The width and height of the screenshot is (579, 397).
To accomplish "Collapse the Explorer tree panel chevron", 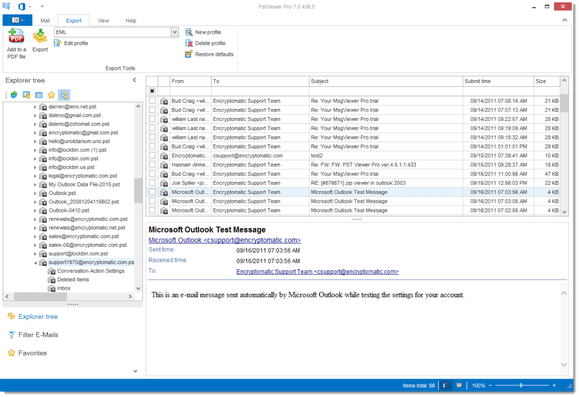I will [x=135, y=80].
